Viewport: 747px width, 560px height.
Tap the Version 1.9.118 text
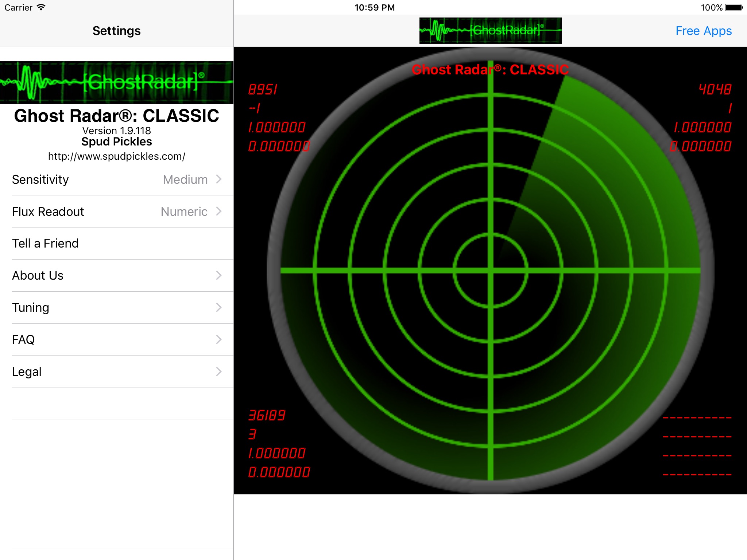117,131
